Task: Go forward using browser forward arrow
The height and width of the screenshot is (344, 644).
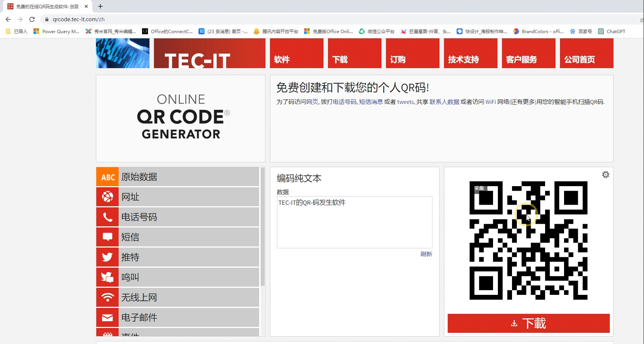Action: click(x=20, y=19)
